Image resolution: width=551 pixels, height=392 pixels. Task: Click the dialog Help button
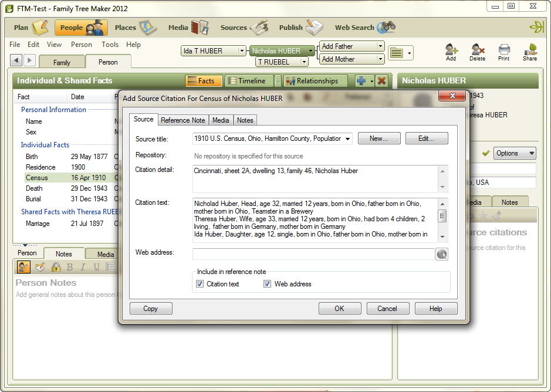436,308
